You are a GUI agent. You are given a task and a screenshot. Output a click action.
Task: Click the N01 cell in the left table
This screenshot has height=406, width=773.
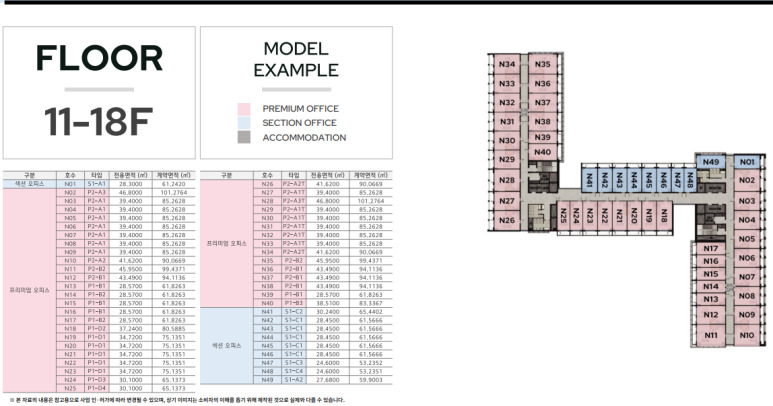pyautogui.click(x=70, y=184)
